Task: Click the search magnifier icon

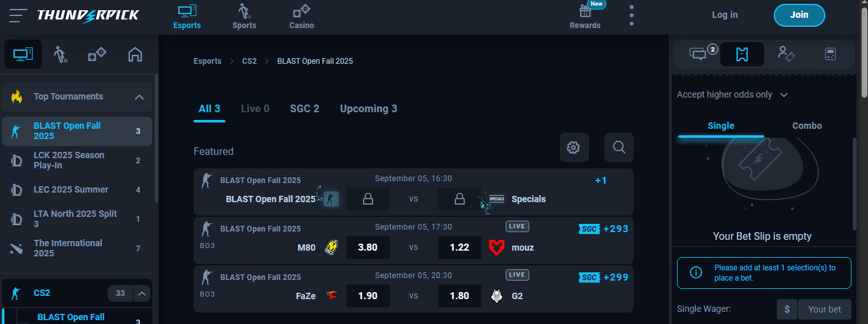Action: click(x=618, y=147)
